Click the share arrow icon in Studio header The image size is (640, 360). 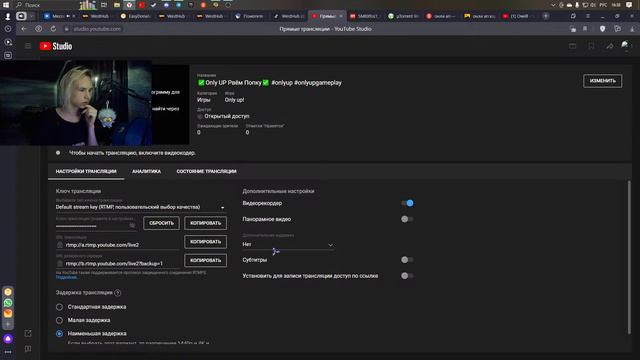[x=609, y=46]
